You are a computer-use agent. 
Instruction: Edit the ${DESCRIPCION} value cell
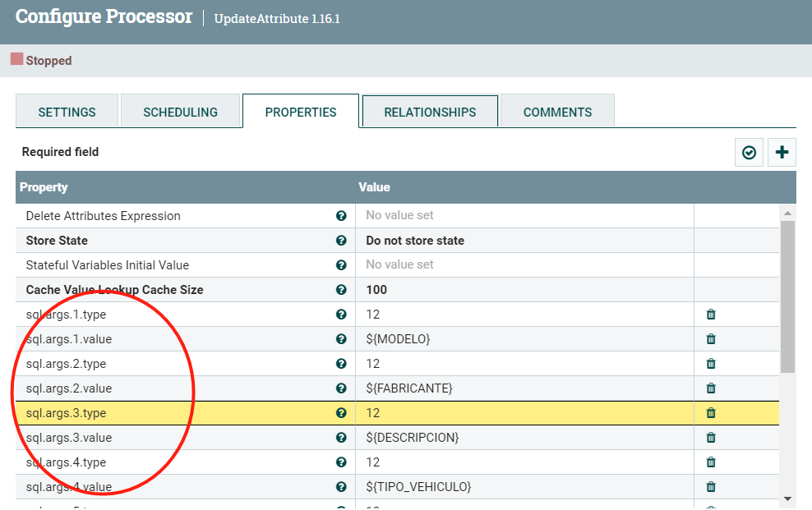(x=524, y=438)
